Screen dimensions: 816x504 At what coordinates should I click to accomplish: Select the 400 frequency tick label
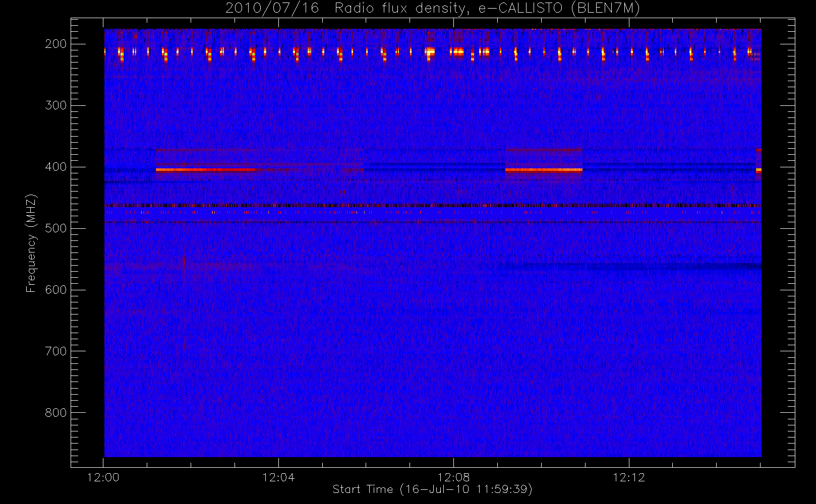[56, 167]
